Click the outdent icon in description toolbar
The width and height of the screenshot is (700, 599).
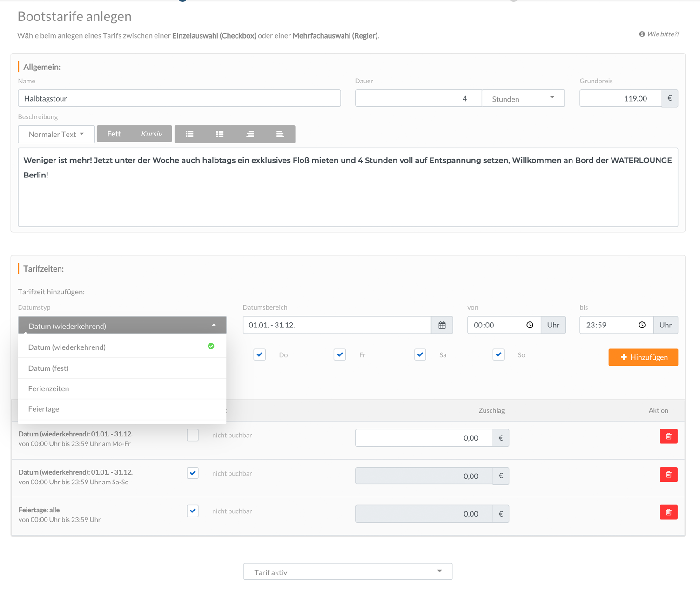(x=250, y=134)
